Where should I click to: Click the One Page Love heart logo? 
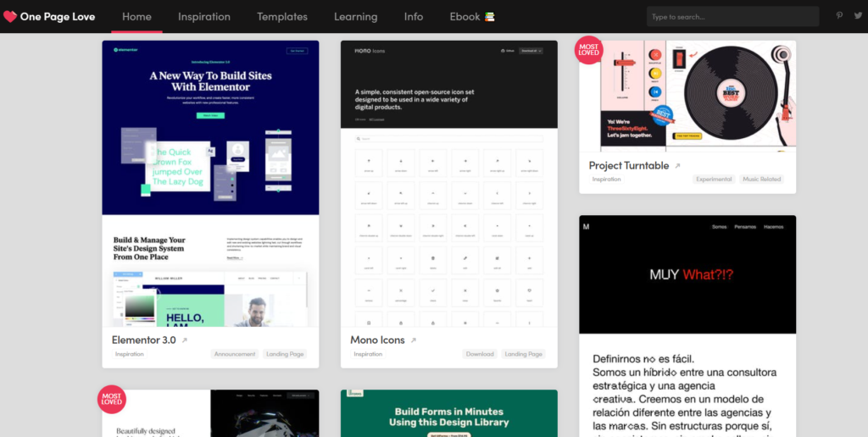tap(10, 17)
